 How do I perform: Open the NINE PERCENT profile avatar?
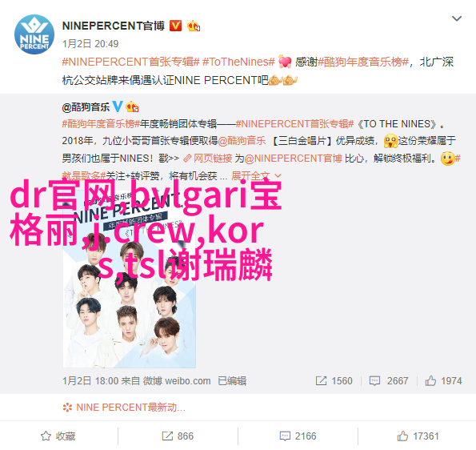[34, 34]
